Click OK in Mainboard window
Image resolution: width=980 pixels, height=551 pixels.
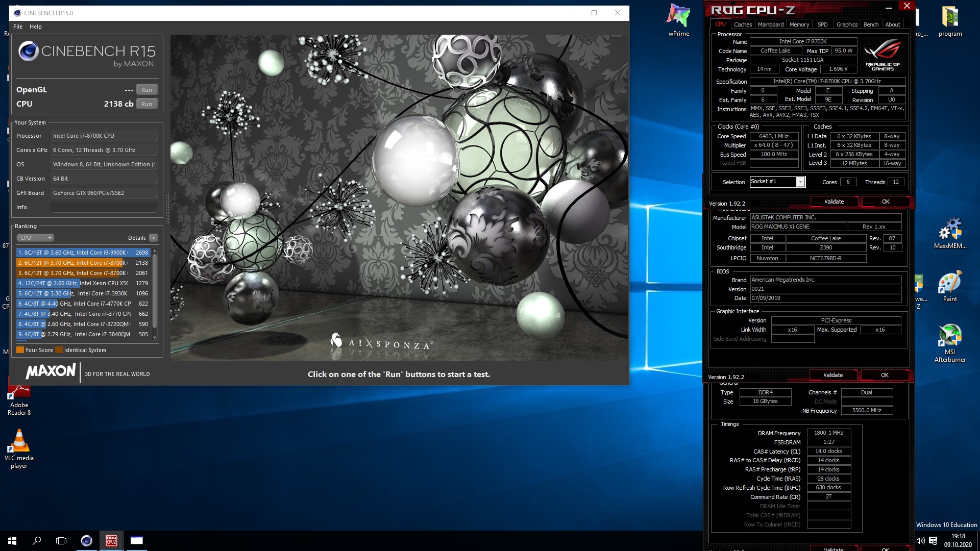click(885, 375)
